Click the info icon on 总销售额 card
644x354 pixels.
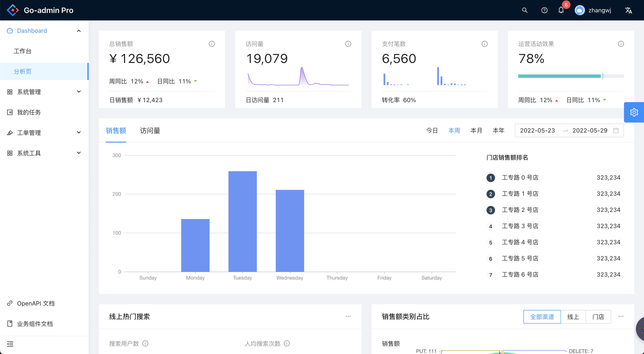coord(212,44)
